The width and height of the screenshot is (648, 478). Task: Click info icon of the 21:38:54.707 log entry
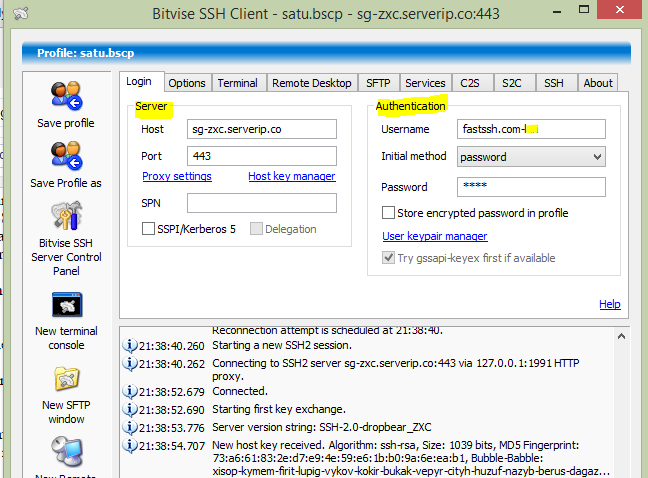(130, 445)
